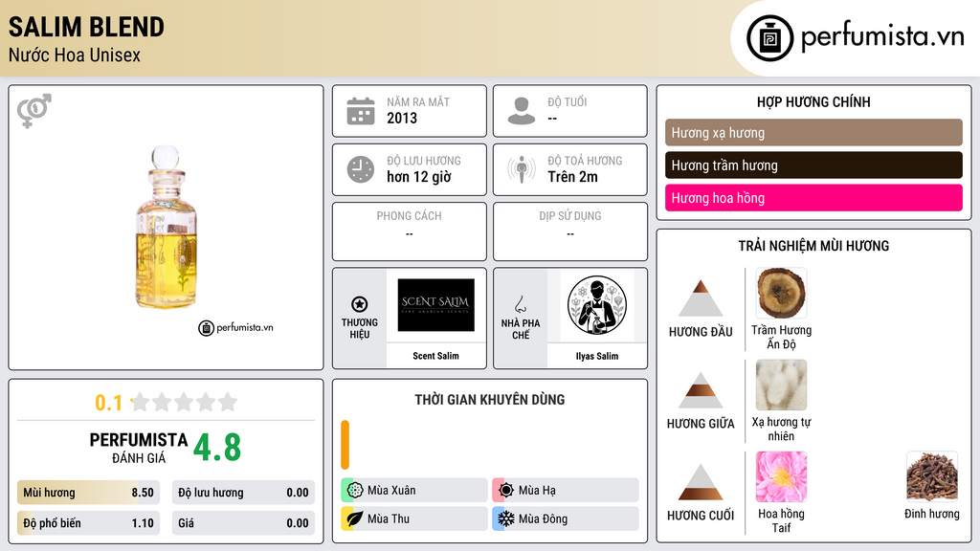
Task: Click the hơn 12 giờ longevity value
Action: (x=419, y=177)
